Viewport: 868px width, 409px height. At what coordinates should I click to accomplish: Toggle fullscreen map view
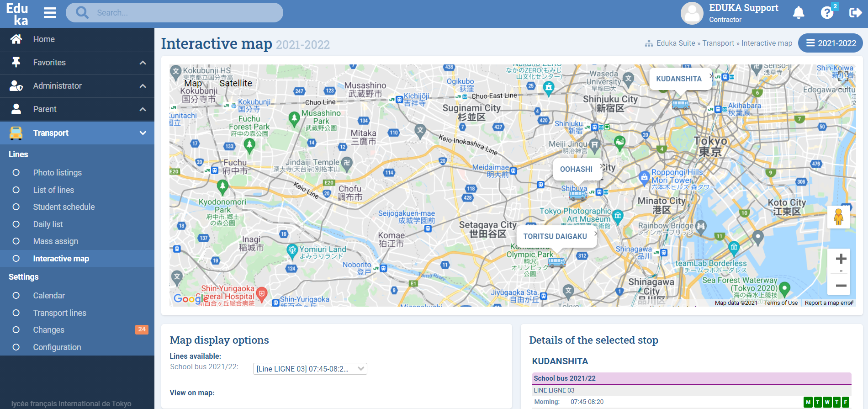click(x=843, y=76)
